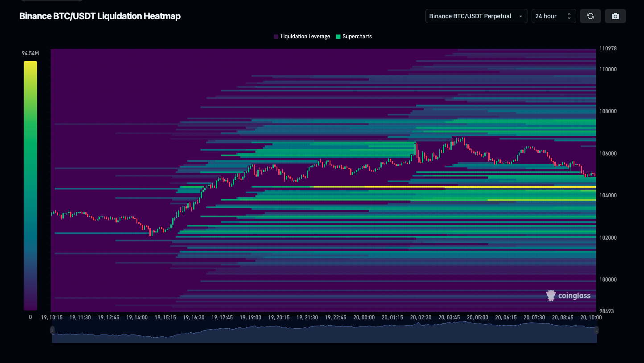The height and width of the screenshot is (363, 644).
Task: Click the green Supercharts legend swatch
Action: coord(338,37)
